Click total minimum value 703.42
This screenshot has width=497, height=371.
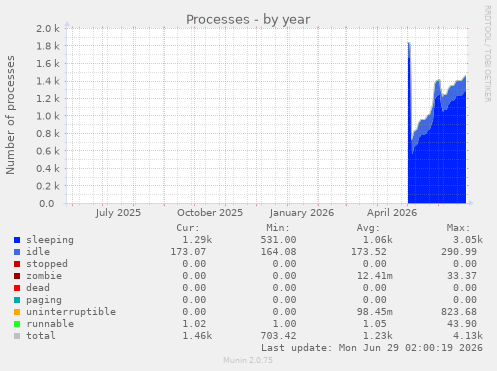(278, 336)
